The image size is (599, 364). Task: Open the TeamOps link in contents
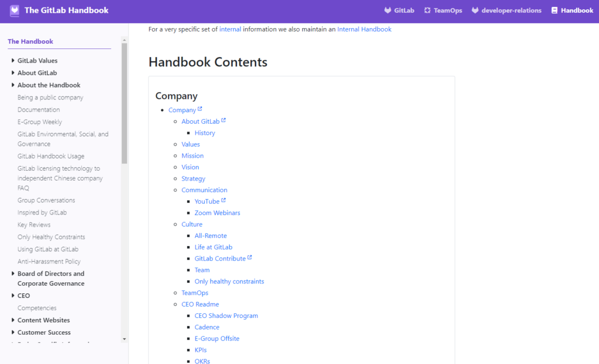click(x=195, y=293)
